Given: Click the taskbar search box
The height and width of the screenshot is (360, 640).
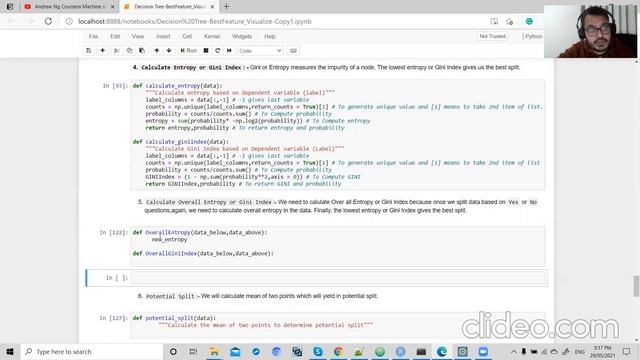Looking at the screenshot, I should coord(91,351).
